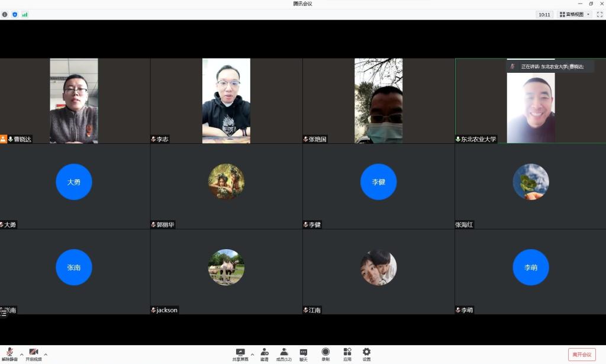606x364 pixels.
Task: Expand audio options arrow beside microphone
Action: [22, 354]
